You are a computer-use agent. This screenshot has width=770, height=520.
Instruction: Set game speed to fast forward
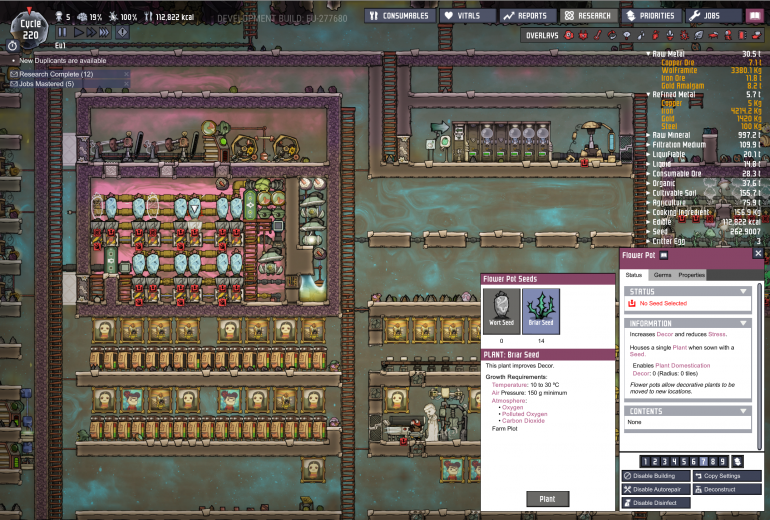(x=91, y=32)
